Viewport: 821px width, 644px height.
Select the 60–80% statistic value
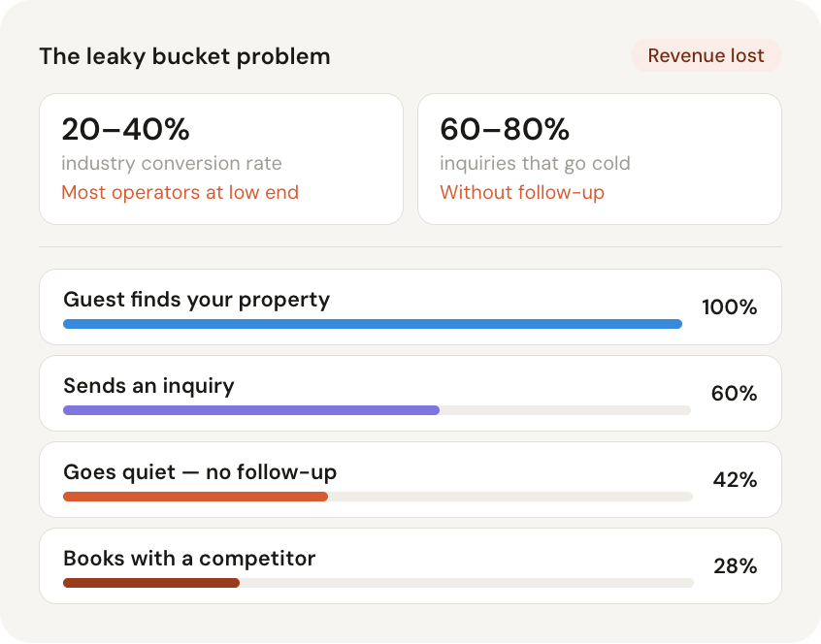[505, 129]
